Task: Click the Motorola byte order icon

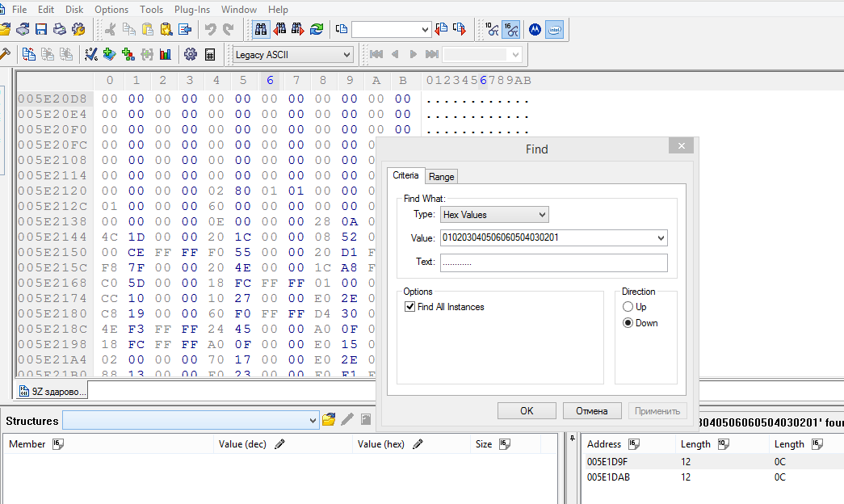Action: pyautogui.click(x=535, y=29)
